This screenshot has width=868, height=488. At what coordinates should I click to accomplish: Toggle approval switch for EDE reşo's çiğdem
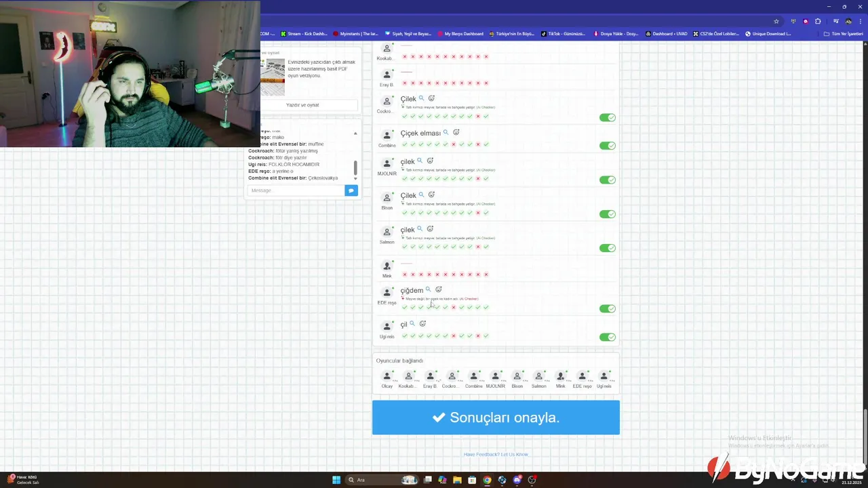tap(607, 308)
